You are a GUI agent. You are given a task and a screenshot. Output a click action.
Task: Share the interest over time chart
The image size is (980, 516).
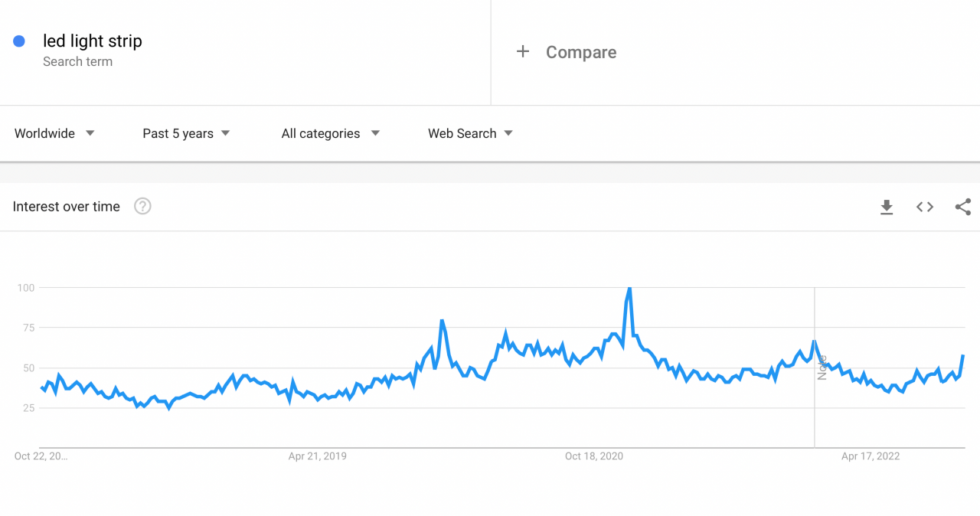(x=962, y=207)
